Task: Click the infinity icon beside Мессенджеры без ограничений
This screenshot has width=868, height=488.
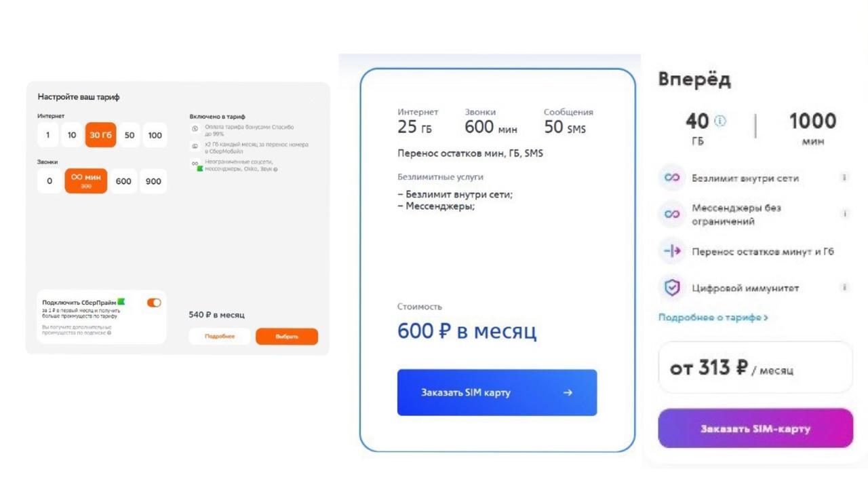Action: 672,214
